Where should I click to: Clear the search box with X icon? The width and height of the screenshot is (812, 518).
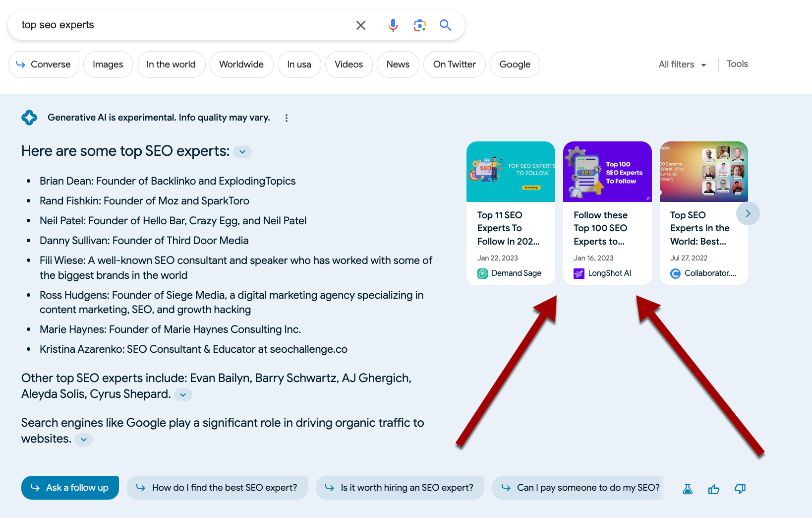pyautogui.click(x=361, y=25)
